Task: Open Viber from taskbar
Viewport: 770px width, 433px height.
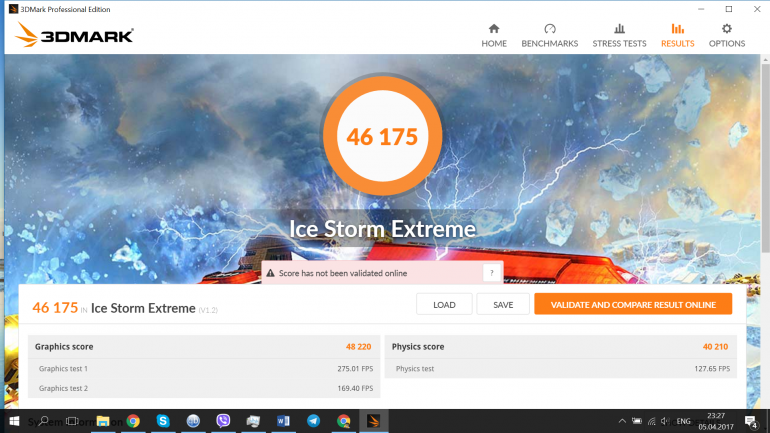Action: (223, 421)
